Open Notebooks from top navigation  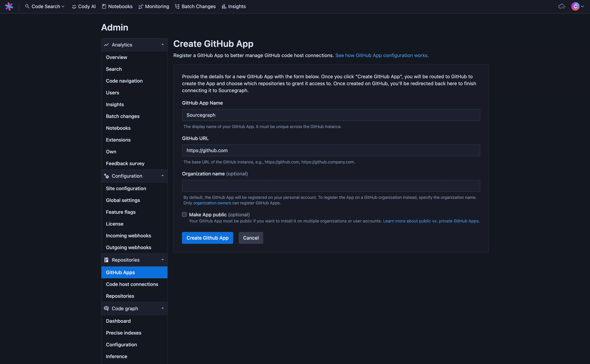pos(117,6)
